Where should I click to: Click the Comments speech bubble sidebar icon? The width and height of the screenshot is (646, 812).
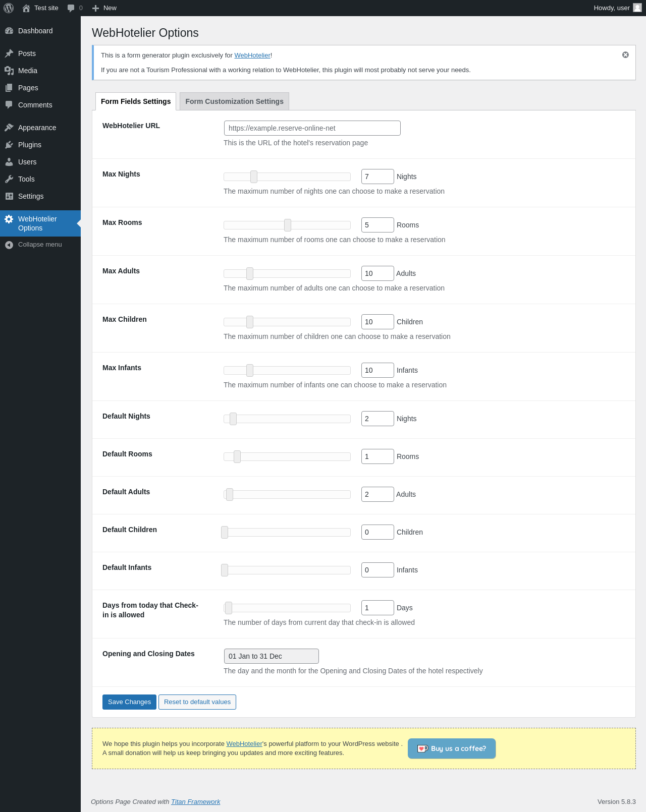coord(9,105)
